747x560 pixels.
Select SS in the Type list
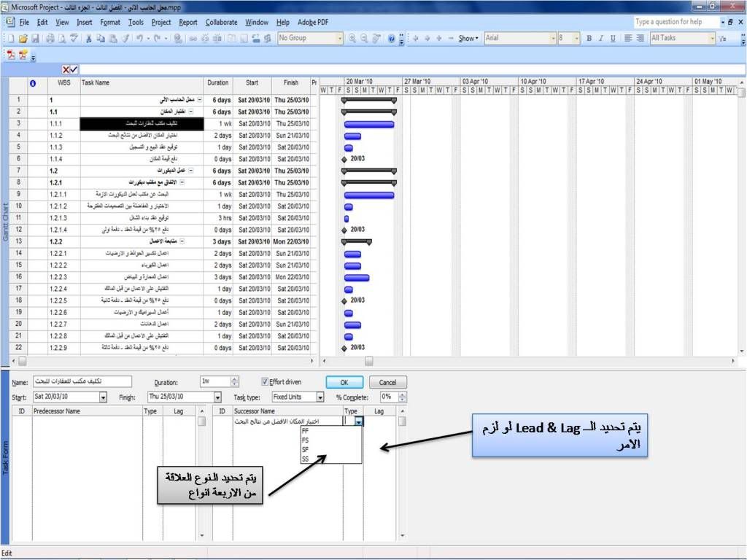[x=330, y=459]
